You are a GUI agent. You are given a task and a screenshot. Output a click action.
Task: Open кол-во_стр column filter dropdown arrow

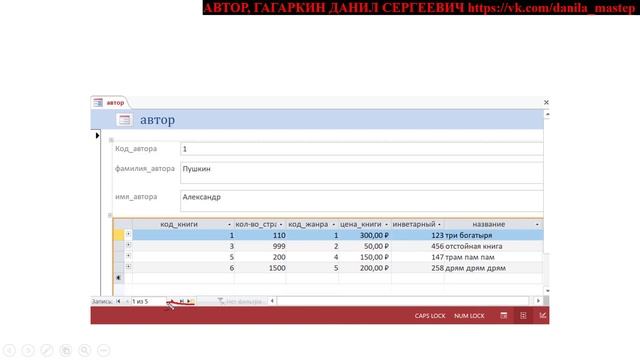pos(281,224)
